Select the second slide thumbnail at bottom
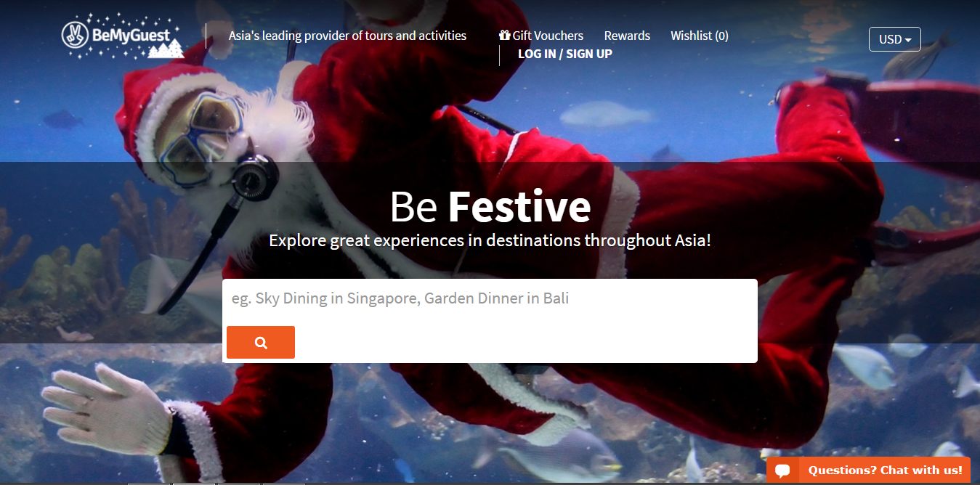 point(194,484)
